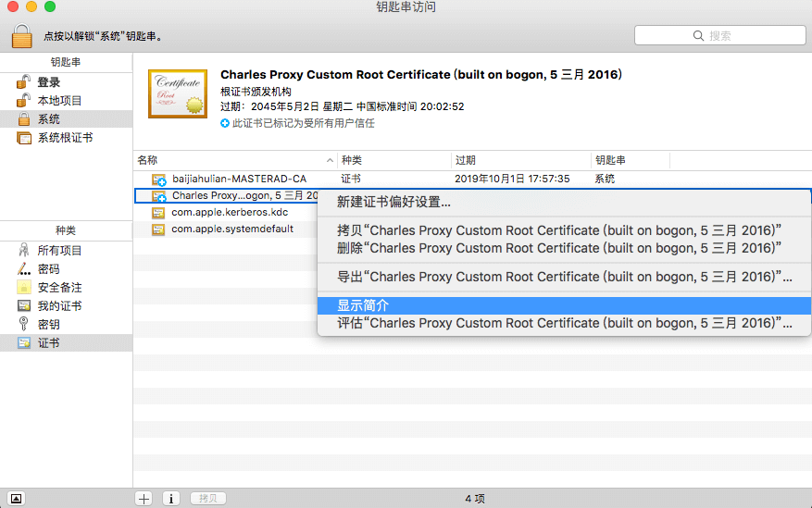Click the com.apple.systemdefault certificate icon
Viewport: 812px width, 508px height.
click(158, 229)
